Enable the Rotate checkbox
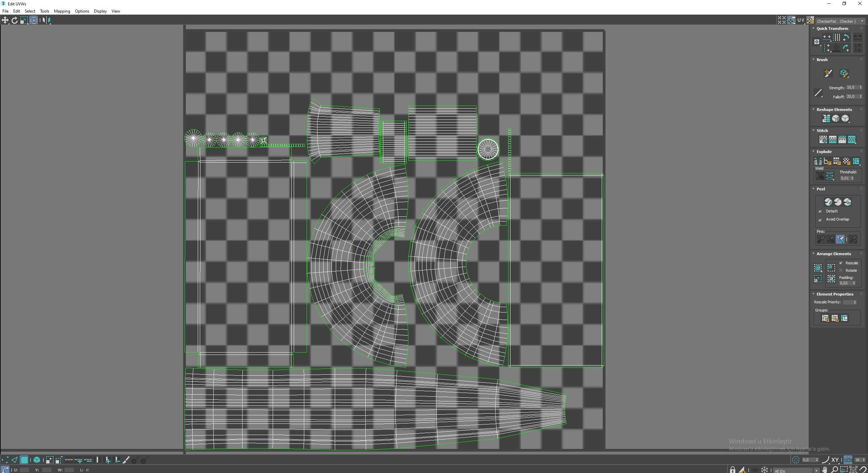This screenshot has height=473, width=868. pyautogui.click(x=841, y=270)
